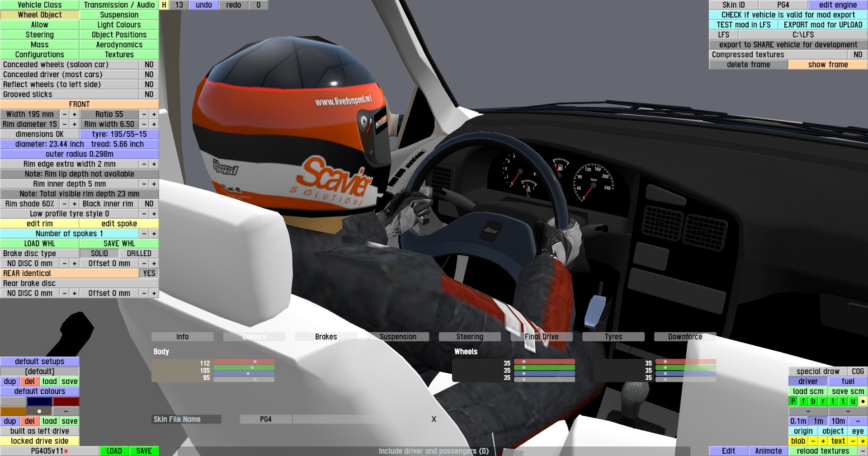Open the Light Colours tab
The width and height of the screenshot is (868, 456).
click(x=119, y=25)
